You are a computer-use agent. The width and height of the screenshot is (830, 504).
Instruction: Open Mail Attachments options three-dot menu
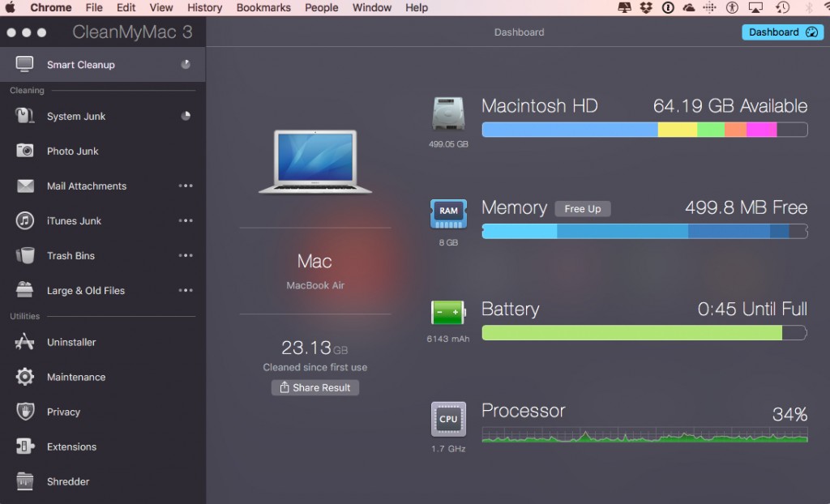pos(186,186)
